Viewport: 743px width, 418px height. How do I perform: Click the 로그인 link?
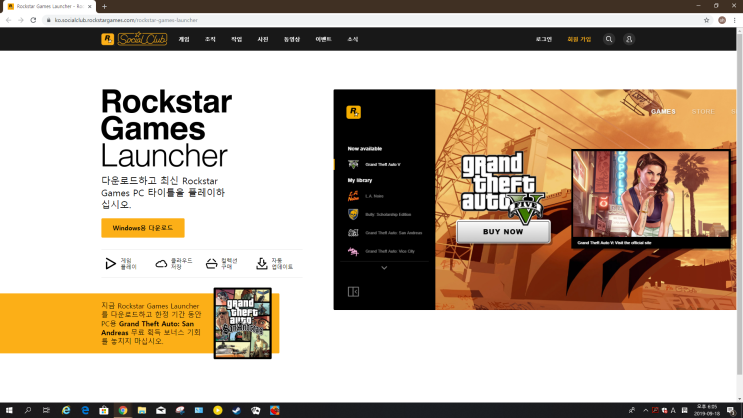(x=544, y=39)
